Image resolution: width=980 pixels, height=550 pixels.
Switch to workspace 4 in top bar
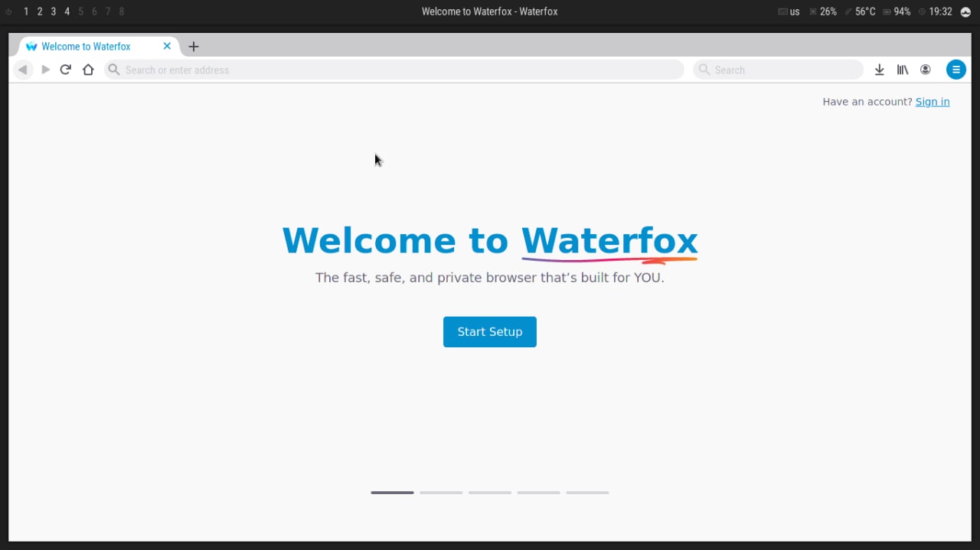(x=67, y=11)
